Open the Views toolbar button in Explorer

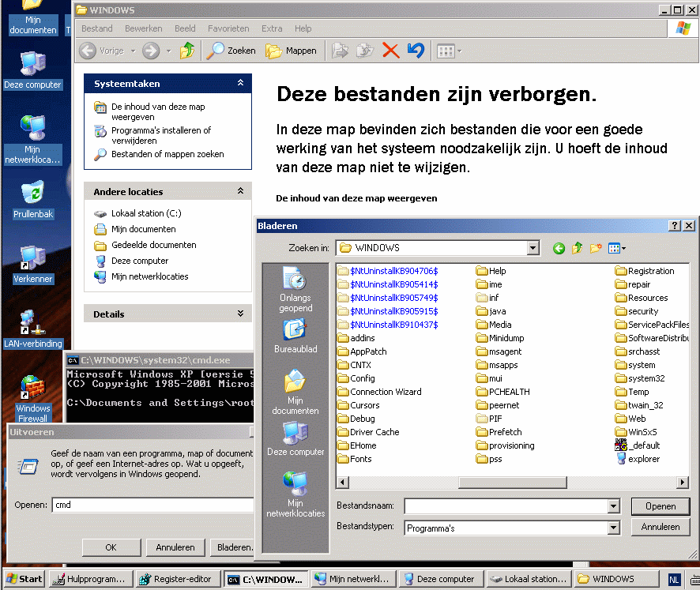pos(449,51)
